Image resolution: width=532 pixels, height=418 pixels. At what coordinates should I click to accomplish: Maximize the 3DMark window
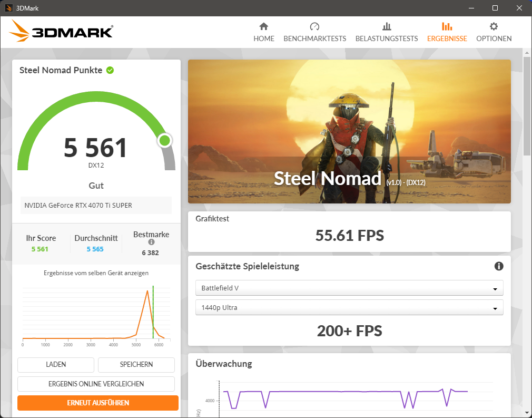[x=495, y=8]
